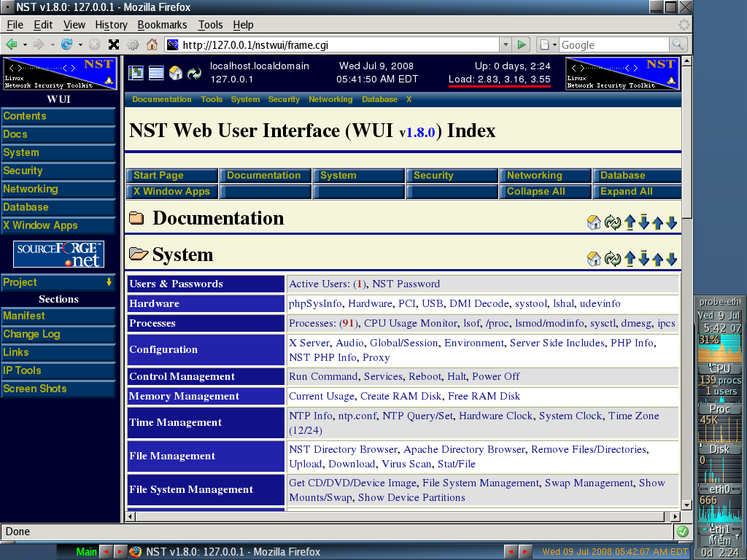Image resolution: width=747 pixels, height=560 pixels.
Task: Click the refresh icon in Documentation heading
Action: (612, 222)
